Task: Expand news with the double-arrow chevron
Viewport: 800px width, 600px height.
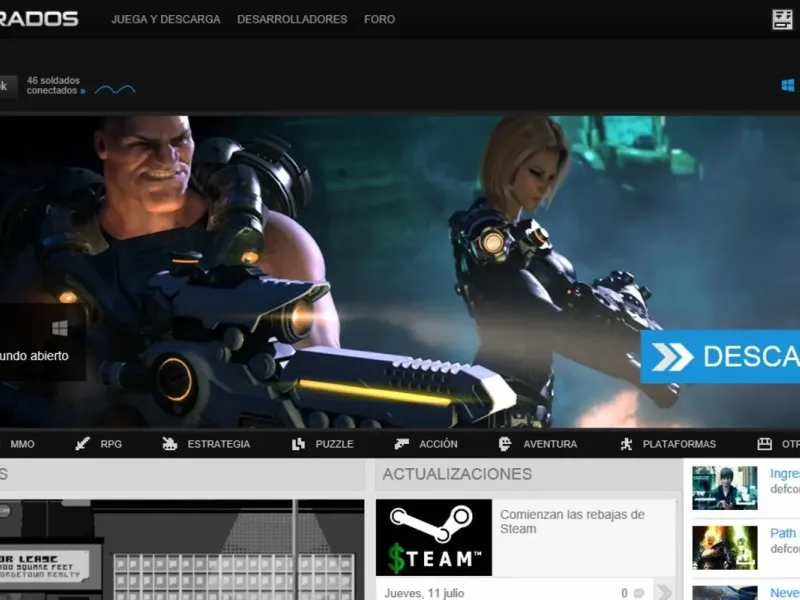Action: (664, 593)
